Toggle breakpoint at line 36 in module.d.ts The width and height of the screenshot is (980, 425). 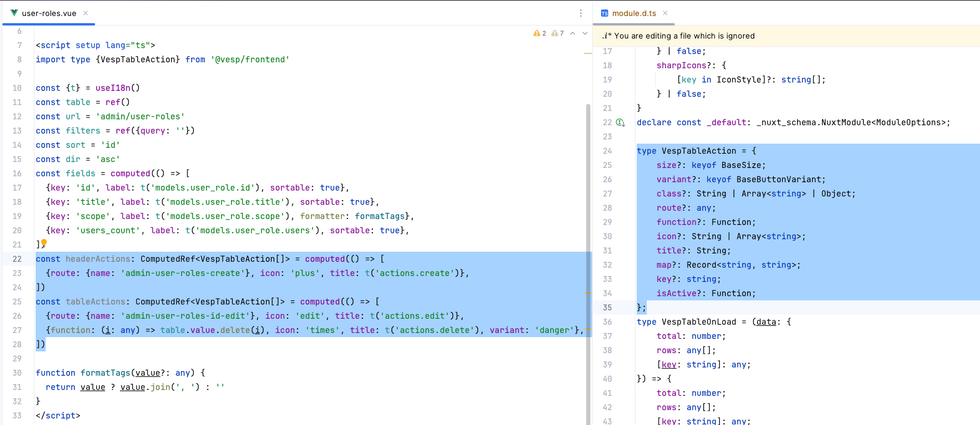tap(607, 322)
